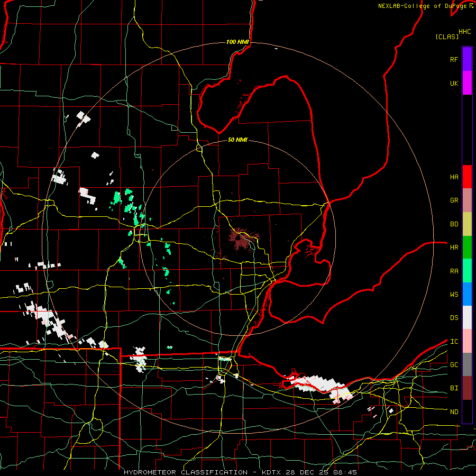Viewport: 476px width, 476px height.
Task: Click the BI legend label
Action: click(x=454, y=388)
